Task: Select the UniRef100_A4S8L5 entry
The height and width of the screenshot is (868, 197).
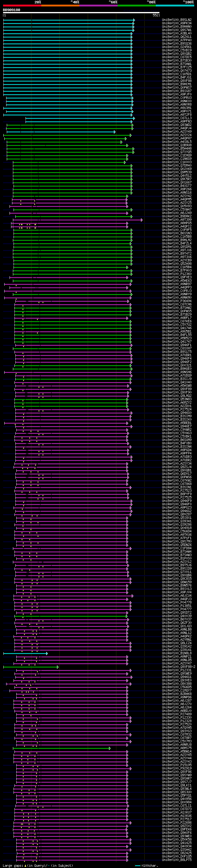Action: pyautogui.click(x=177, y=142)
